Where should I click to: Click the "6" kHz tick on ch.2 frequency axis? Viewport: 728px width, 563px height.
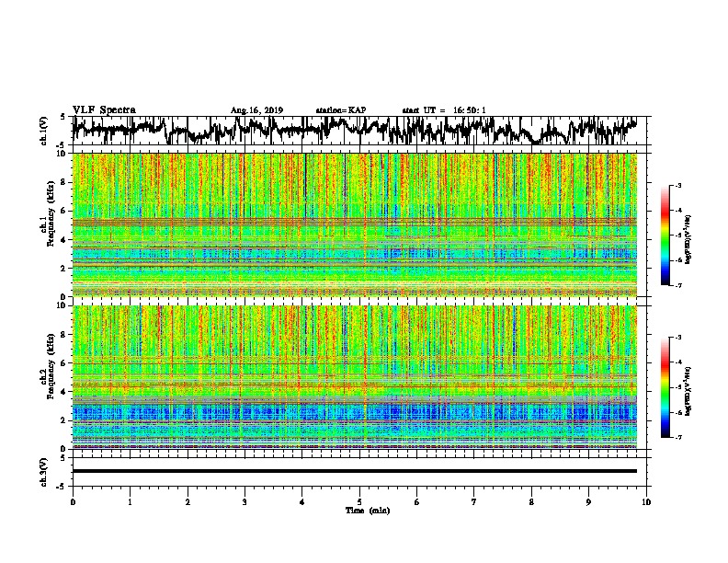tap(64, 362)
